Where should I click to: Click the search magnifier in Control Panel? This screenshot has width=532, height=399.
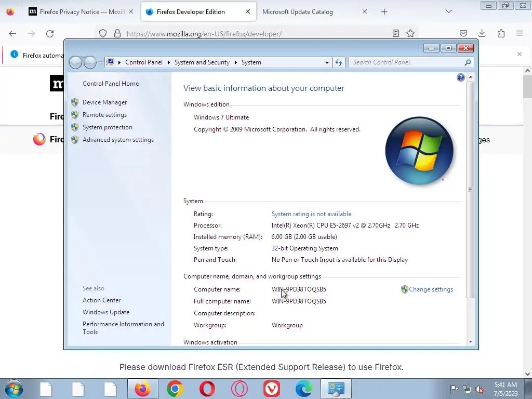pos(468,62)
